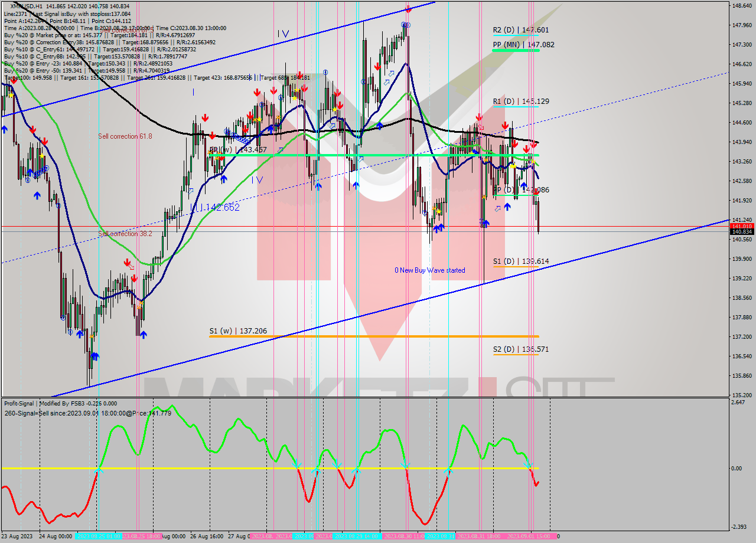756x543 pixels.
Task: Click the 'PP (MN) | 147.082' pivot label
Action: pyautogui.click(x=524, y=45)
